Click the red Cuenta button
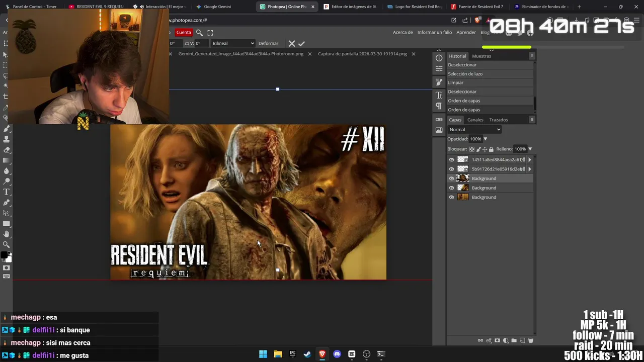 point(184,32)
